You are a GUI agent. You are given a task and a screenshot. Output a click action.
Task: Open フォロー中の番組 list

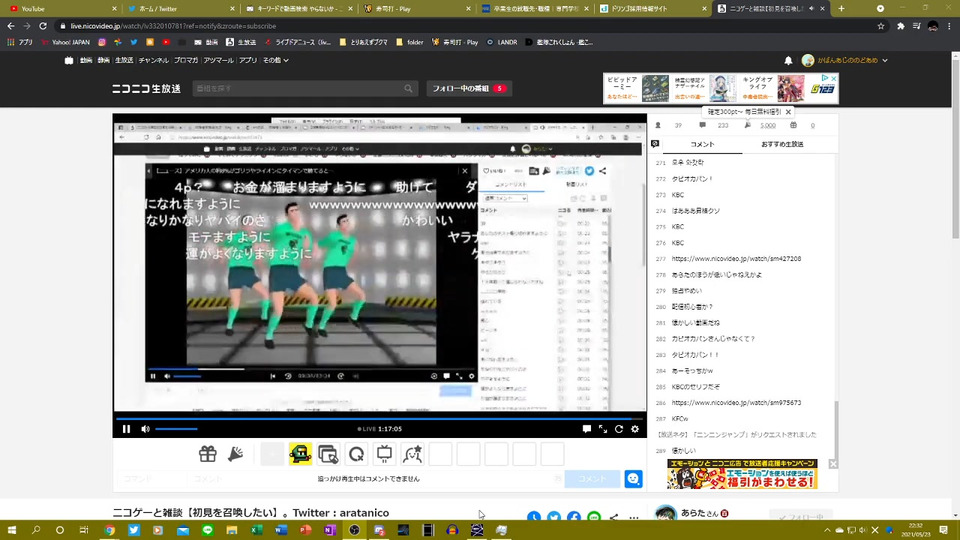pos(469,88)
